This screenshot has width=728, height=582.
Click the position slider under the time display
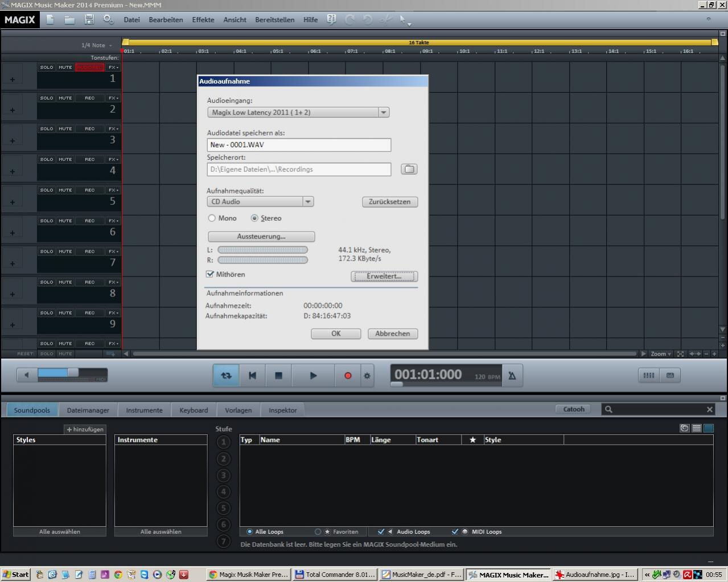[397, 384]
